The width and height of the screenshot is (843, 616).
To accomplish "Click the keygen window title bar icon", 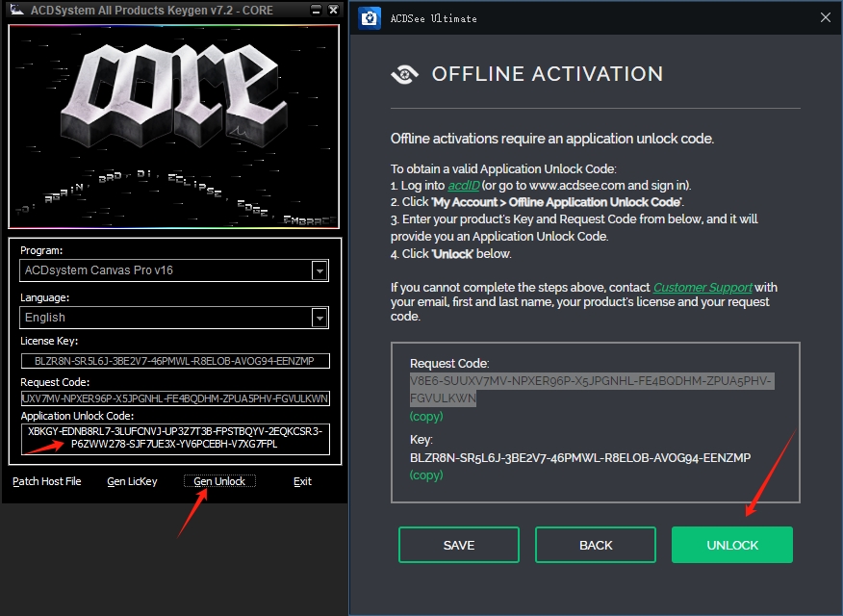I will (16, 10).
